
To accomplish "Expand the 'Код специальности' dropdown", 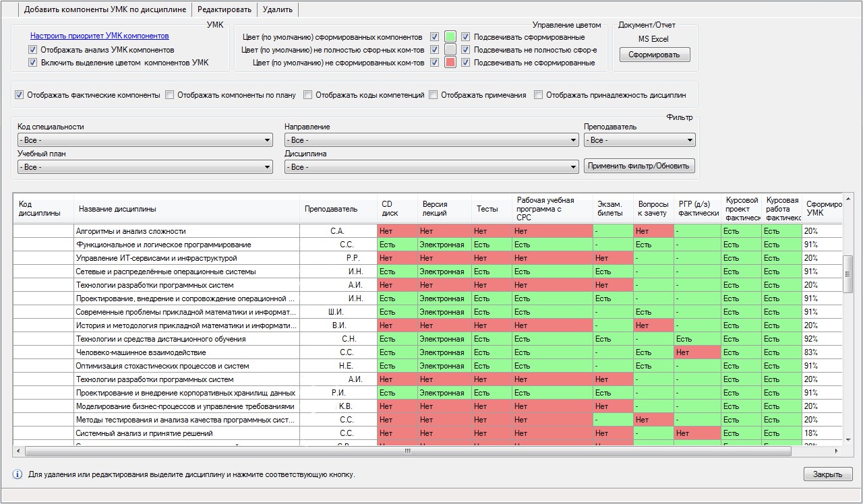I will click(x=145, y=140).
